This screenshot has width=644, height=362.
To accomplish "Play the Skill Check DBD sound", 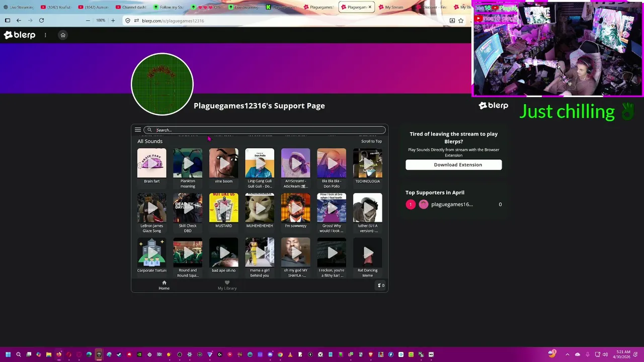I will click(x=188, y=208).
